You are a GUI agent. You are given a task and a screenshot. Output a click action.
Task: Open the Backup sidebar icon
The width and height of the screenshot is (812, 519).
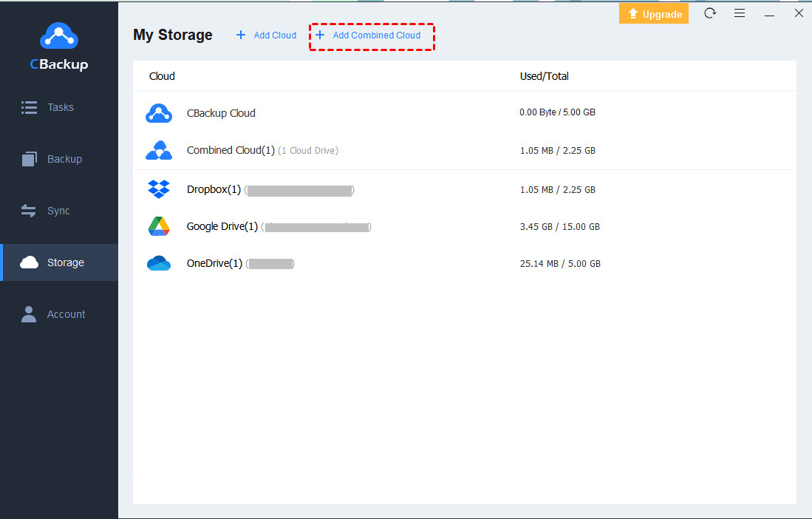point(30,159)
